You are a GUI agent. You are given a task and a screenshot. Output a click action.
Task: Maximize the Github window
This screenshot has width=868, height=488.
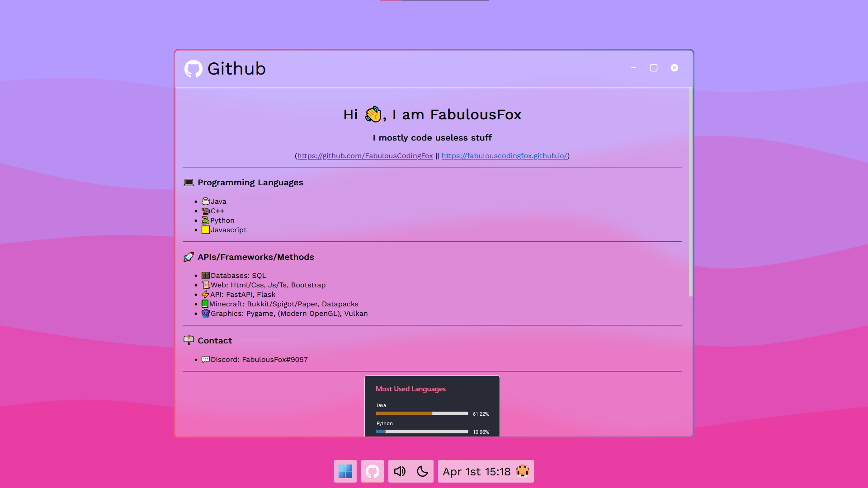tap(654, 68)
